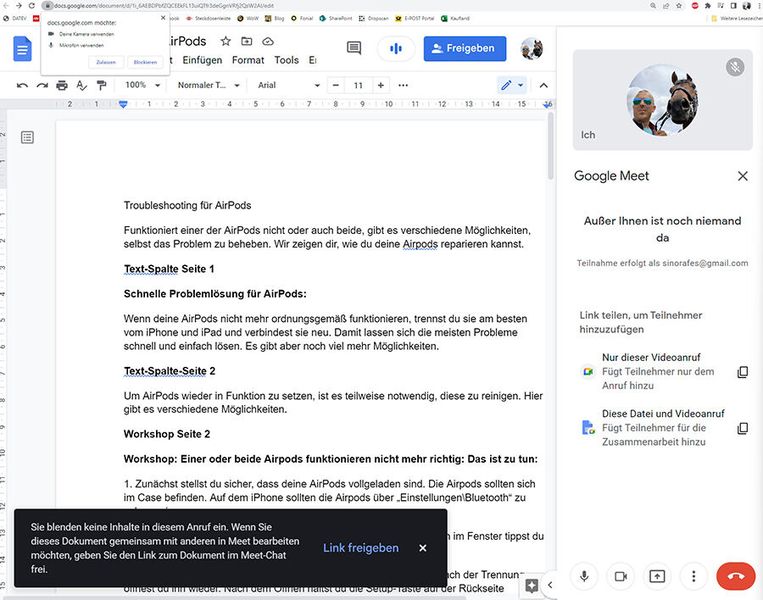Click the bold line Schnelle Problemlösung für AirPods
The height and width of the screenshot is (600, 763).
(215, 294)
